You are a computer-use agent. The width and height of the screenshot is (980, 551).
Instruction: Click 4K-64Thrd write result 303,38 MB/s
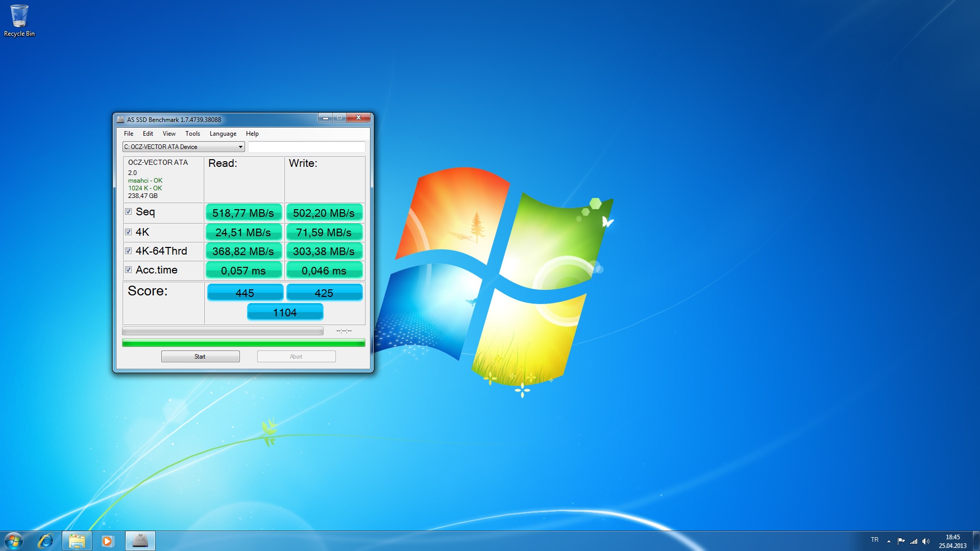[x=324, y=251]
